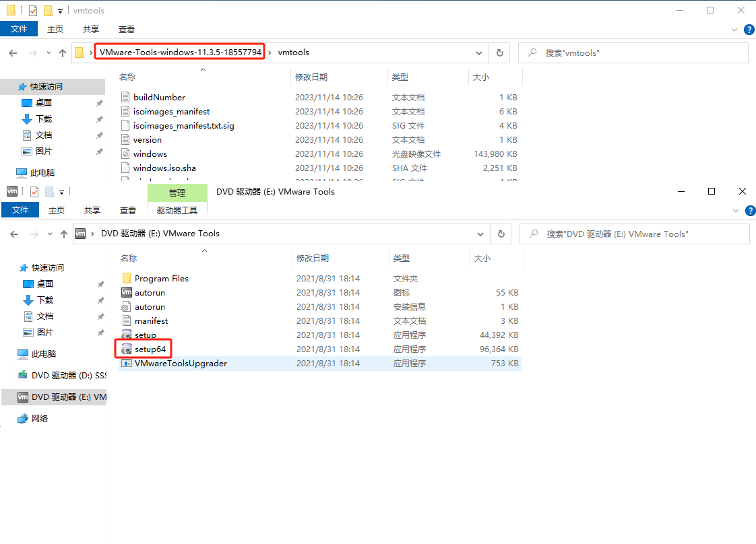Click vmtools breadcrumb segment
Screen dimensions: 756x544
tap(294, 53)
